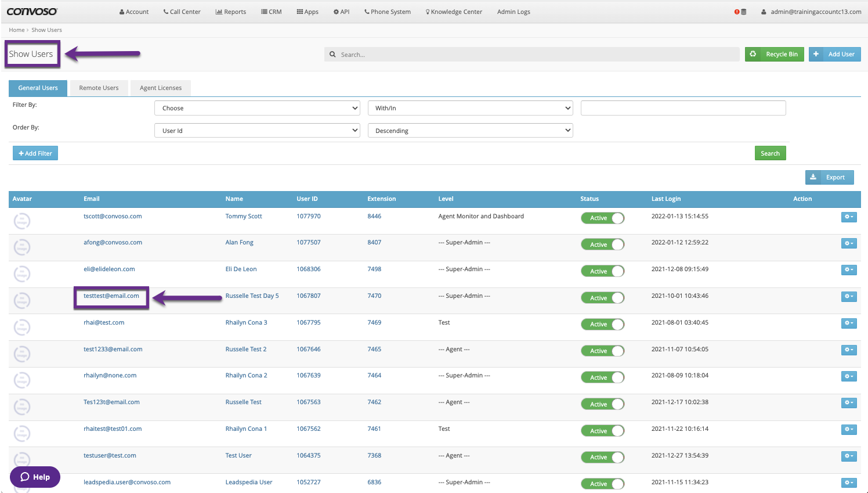Open gear action menu for Alan Fong
This screenshot has width=868, height=493.
pyautogui.click(x=848, y=244)
